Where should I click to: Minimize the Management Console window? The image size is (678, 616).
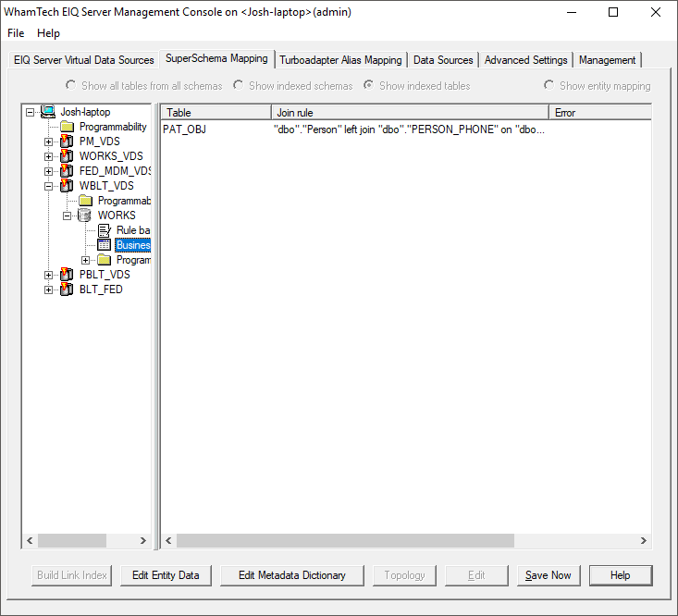pyautogui.click(x=572, y=12)
